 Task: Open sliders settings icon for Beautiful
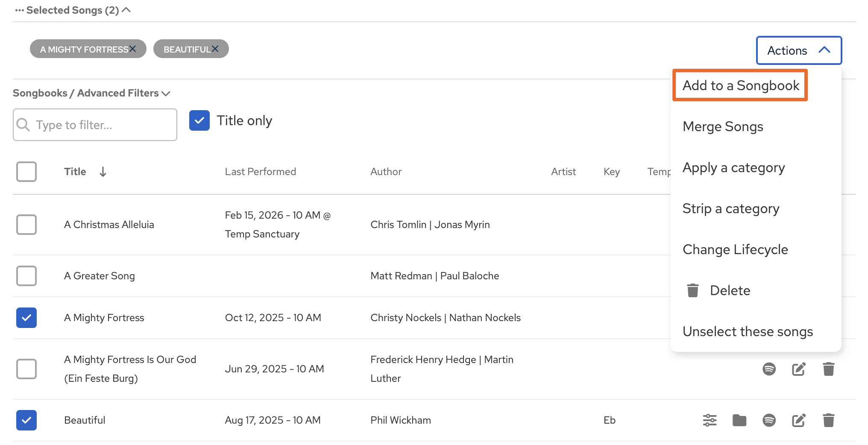710,420
